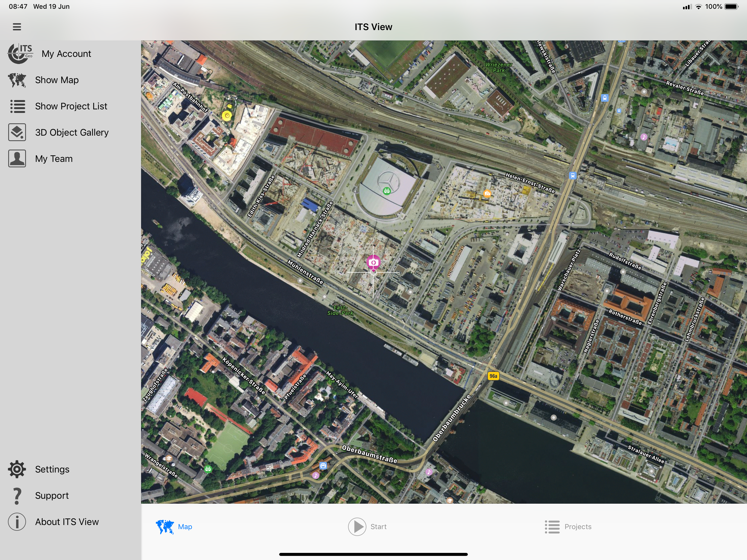Open the 3D Object Gallery layers icon
This screenshot has width=747, height=560.
tap(17, 132)
